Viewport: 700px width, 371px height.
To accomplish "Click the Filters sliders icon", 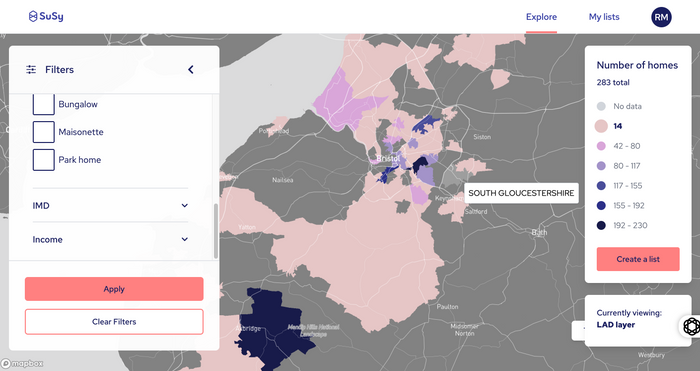I will [x=31, y=70].
